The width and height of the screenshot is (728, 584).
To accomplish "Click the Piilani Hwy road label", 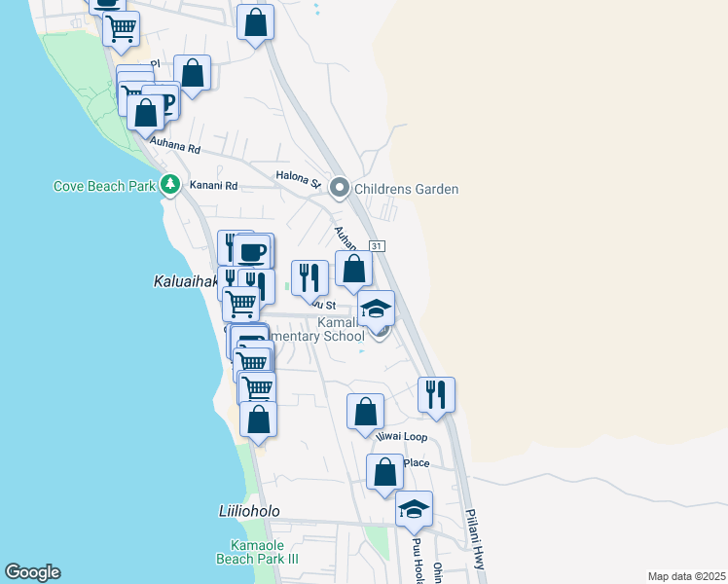I will [475, 539].
